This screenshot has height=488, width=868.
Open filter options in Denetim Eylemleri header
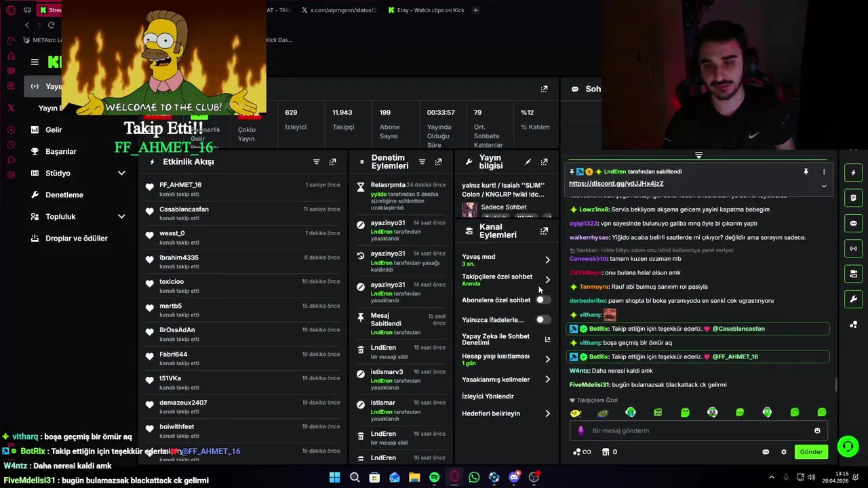[x=422, y=162]
